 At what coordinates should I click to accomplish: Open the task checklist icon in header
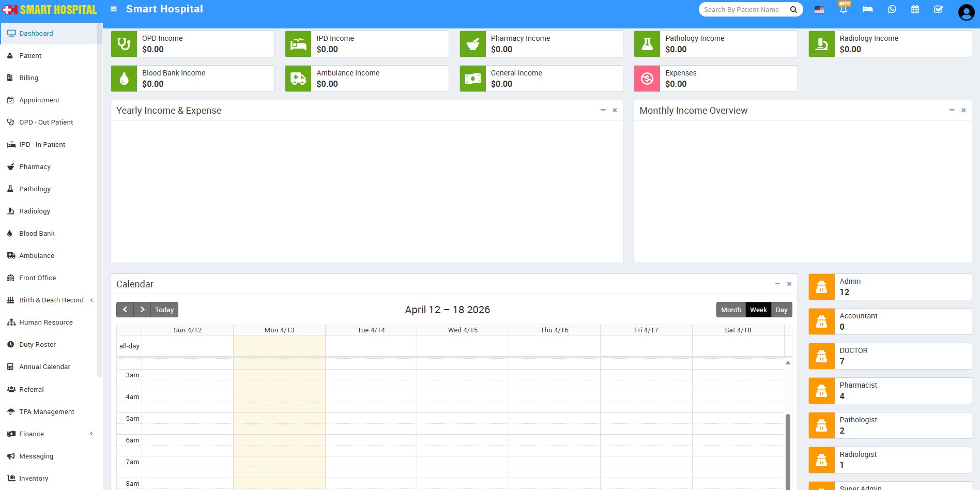[939, 9]
